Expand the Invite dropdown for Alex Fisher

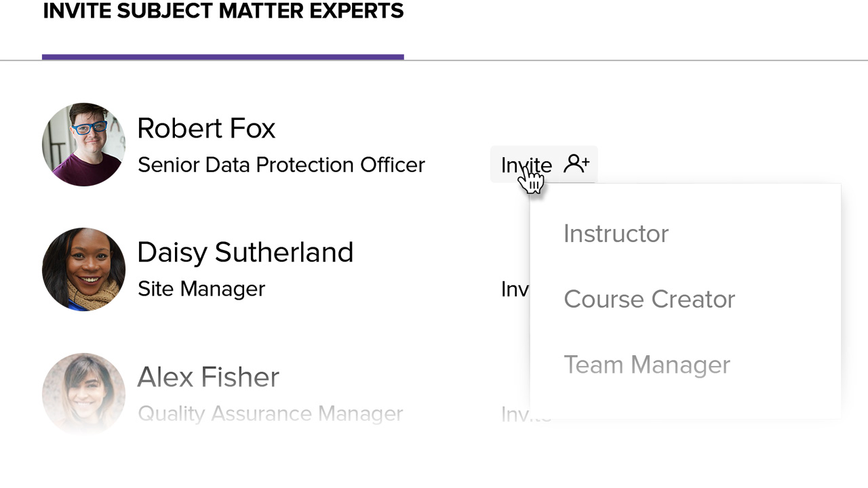point(515,414)
